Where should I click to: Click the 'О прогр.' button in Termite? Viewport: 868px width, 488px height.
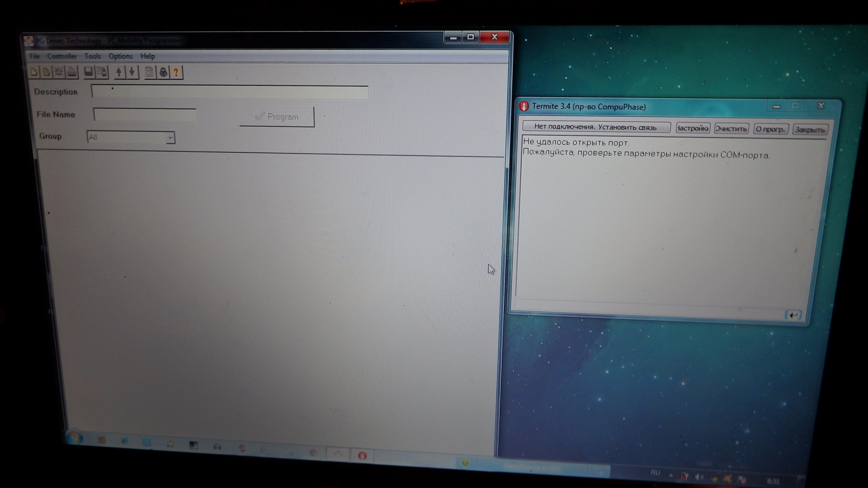(770, 129)
